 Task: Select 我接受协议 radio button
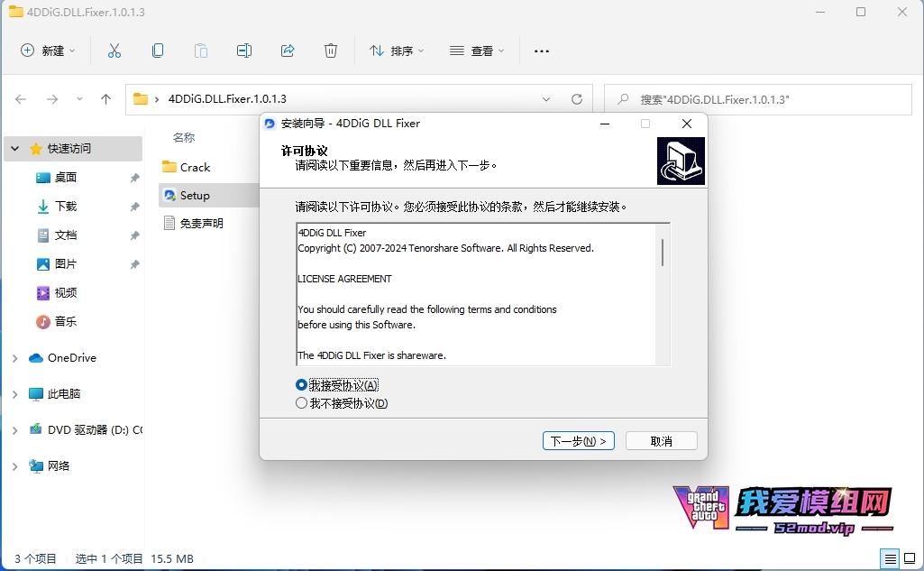click(301, 385)
